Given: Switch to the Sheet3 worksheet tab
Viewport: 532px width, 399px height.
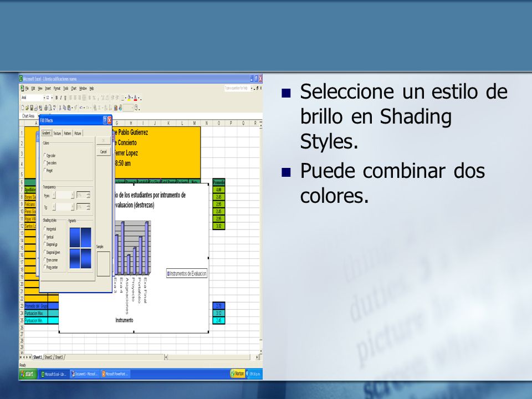Looking at the screenshot, I should pos(59,357).
